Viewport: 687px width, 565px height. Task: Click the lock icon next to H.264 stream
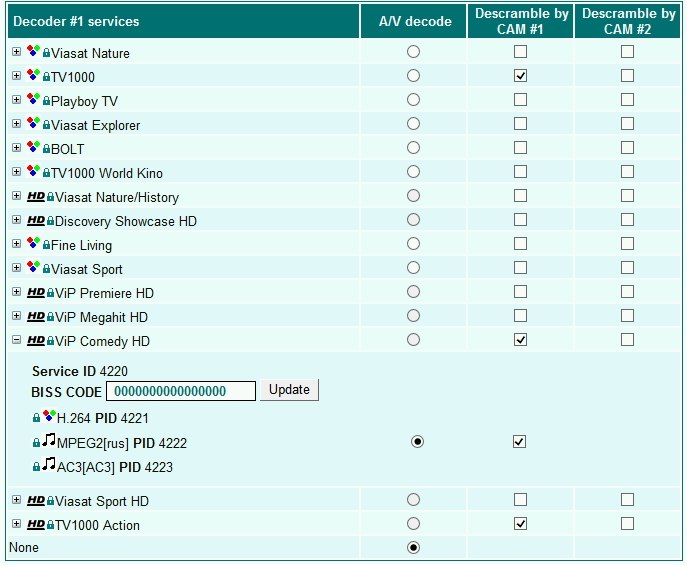36,418
